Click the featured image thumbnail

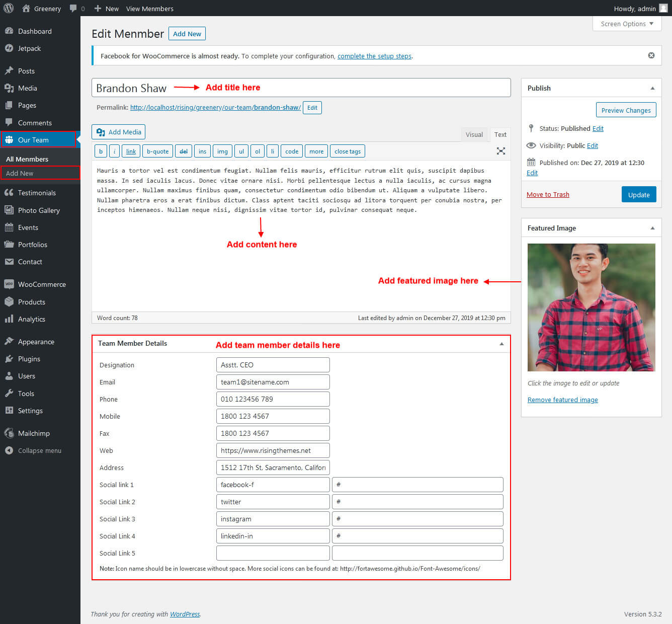tap(591, 307)
